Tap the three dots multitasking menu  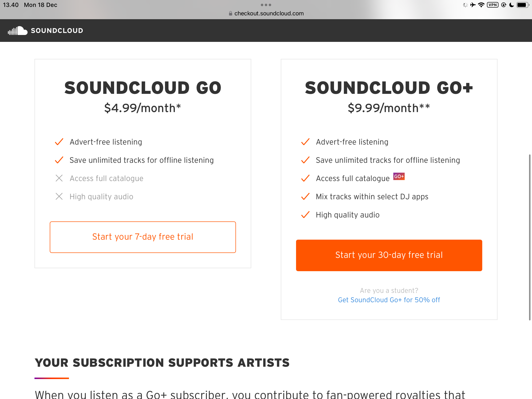[x=266, y=5]
